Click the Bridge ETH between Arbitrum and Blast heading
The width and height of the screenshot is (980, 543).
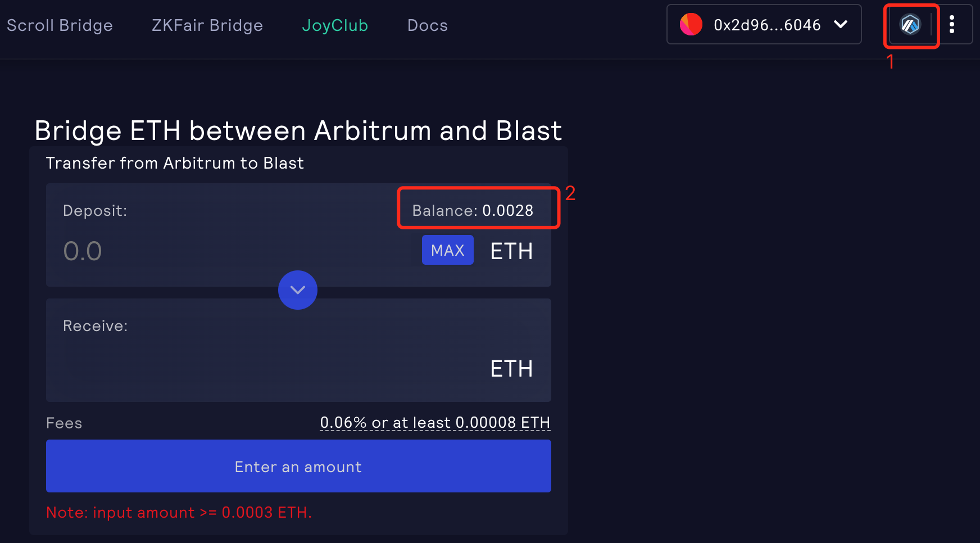298,131
